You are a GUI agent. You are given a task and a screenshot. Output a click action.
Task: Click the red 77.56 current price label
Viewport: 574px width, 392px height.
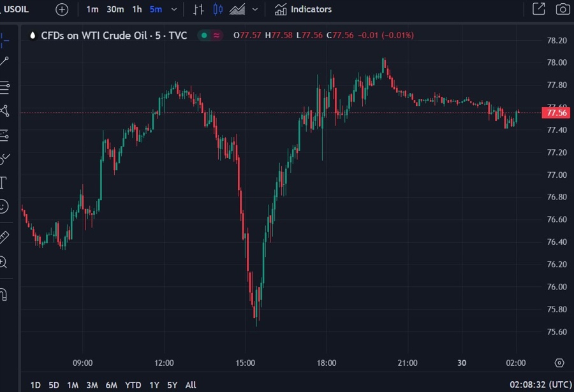(556, 113)
